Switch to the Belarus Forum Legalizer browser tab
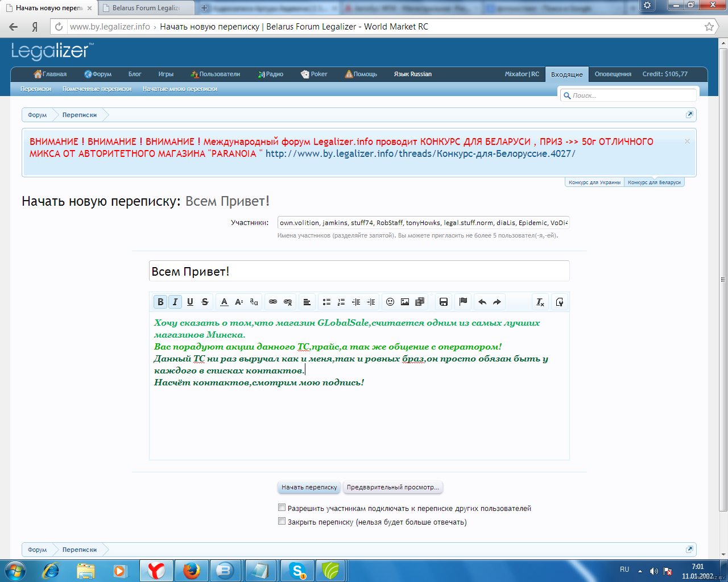 coord(146,8)
